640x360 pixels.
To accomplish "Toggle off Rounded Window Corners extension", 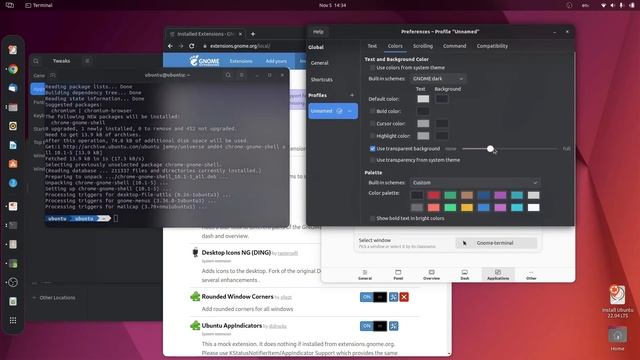I will pyautogui.click(x=373, y=297).
